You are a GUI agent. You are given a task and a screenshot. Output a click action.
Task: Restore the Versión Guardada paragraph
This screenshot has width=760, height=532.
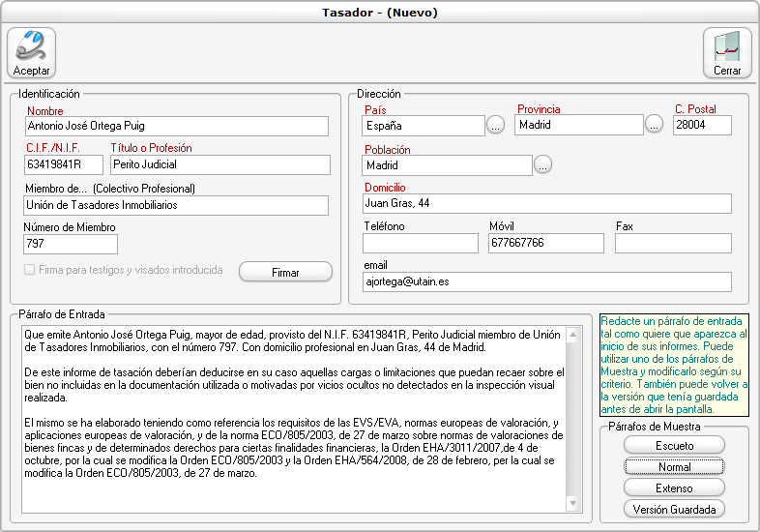click(x=674, y=509)
